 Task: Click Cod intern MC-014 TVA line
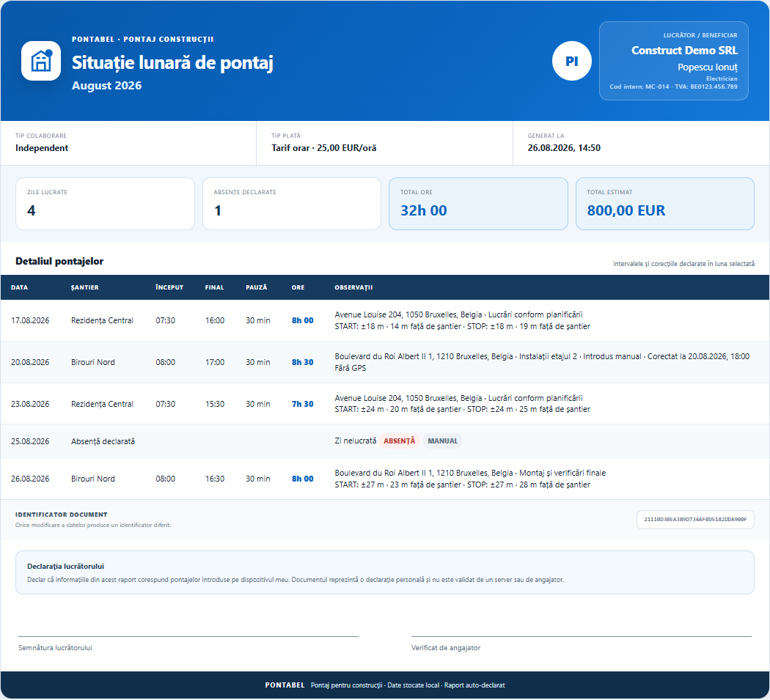click(x=674, y=86)
